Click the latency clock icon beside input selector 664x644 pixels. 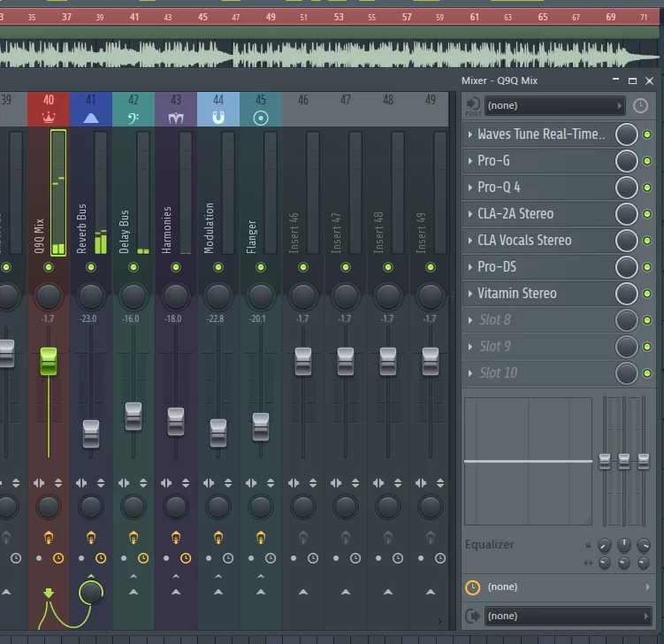pyautogui.click(x=641, y=105)
